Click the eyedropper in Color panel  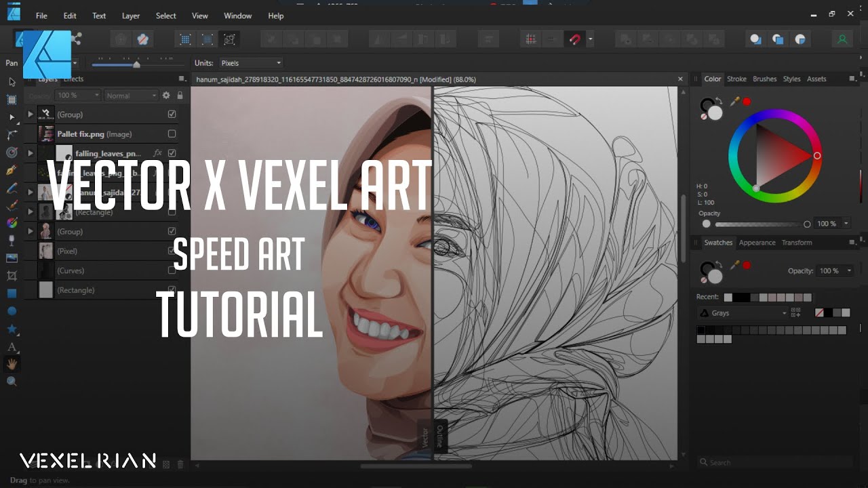click(734, 102)
